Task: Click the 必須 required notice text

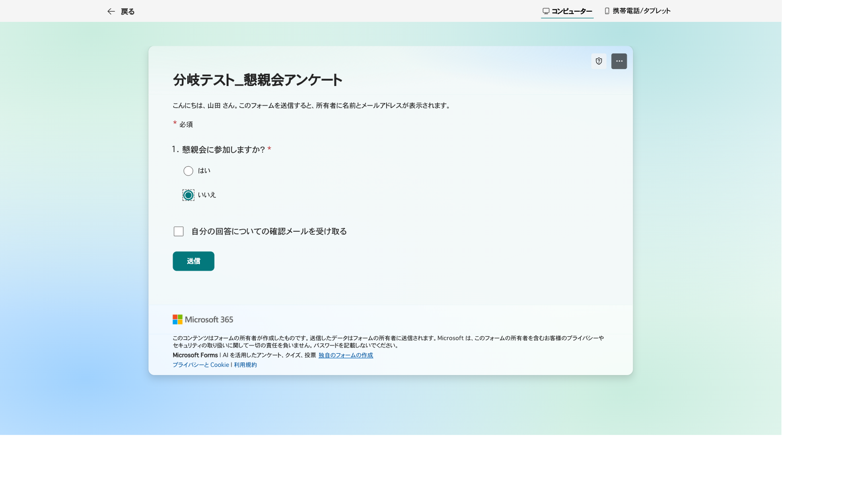Action: coord(186,124)
